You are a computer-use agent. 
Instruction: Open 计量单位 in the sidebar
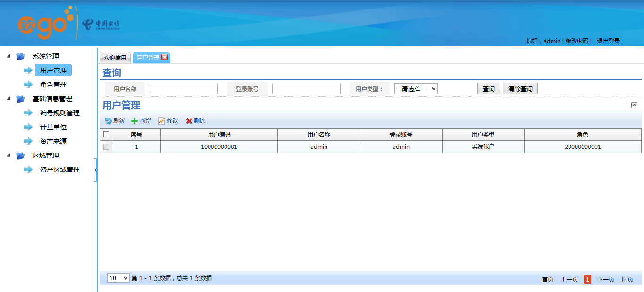(53, 127)
